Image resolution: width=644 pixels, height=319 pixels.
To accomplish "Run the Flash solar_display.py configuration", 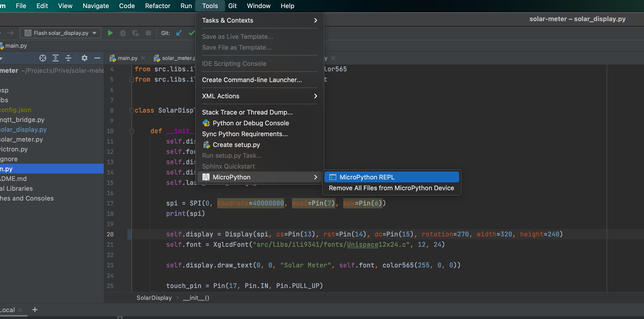I will pos(110,33).
